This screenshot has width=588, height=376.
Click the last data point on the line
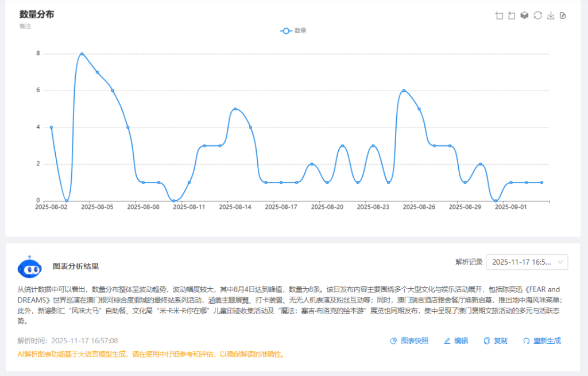coord(541,183)
